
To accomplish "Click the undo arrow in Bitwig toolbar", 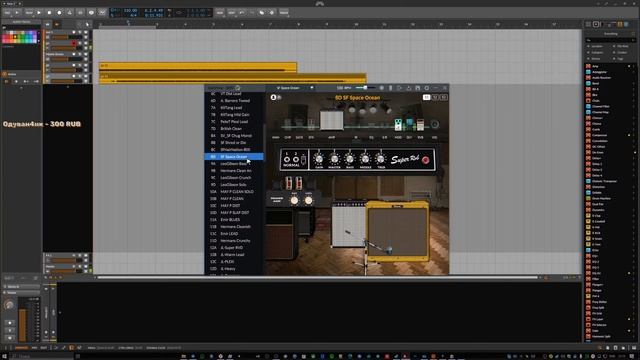I will pos(242,13).
